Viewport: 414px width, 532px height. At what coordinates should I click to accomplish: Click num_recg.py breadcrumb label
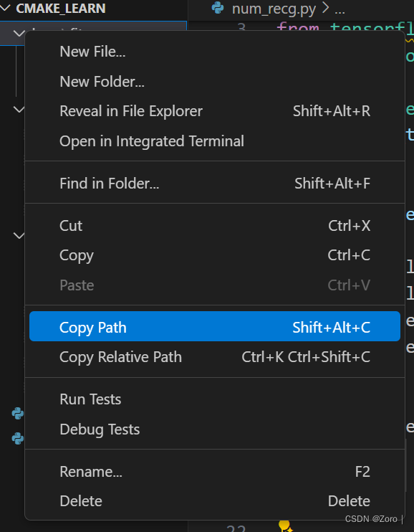(274, 9)
